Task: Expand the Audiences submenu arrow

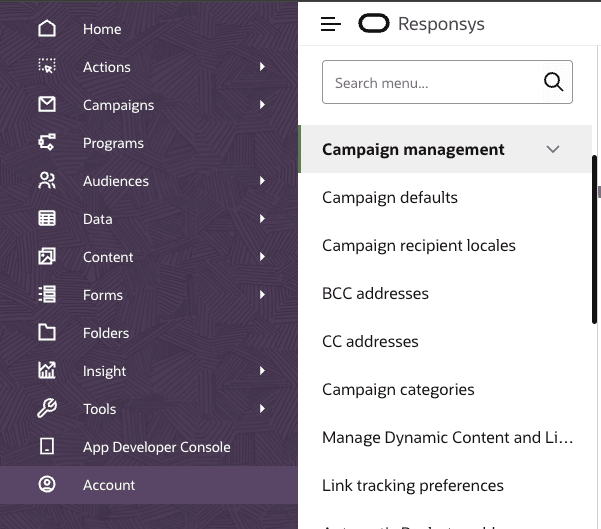Action: click(262, 181)
